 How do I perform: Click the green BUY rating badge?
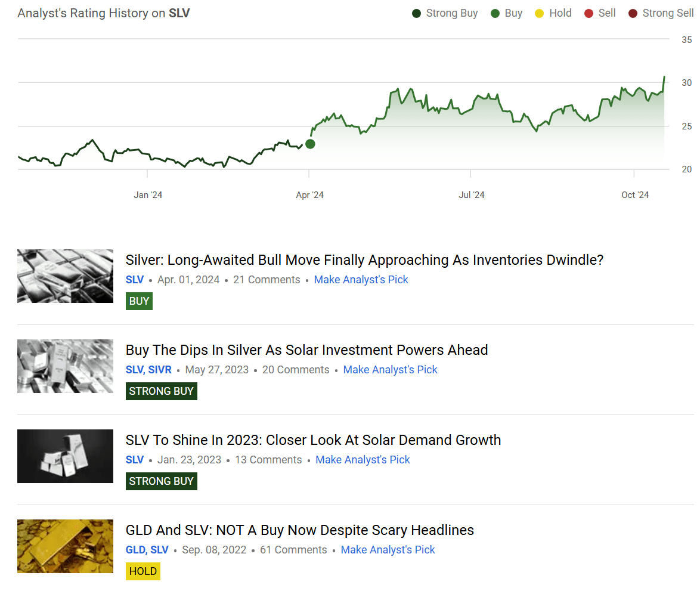coord(139,301)
